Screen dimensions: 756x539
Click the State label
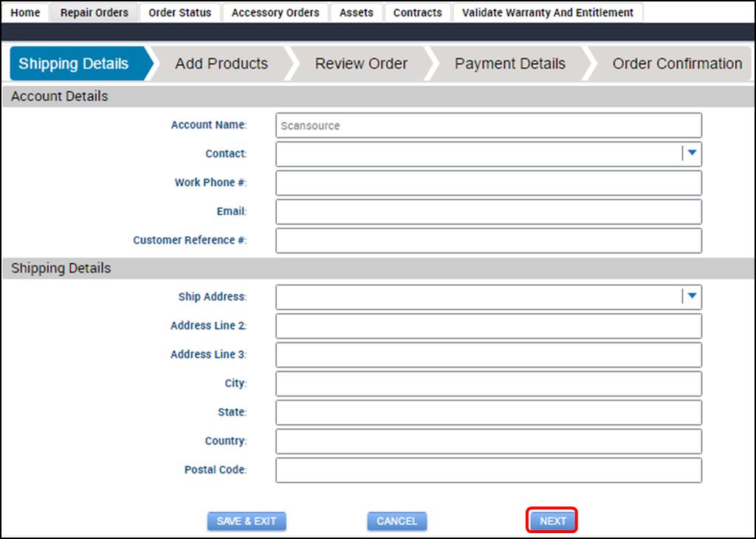pyautogui.click(x=233, y=412)
